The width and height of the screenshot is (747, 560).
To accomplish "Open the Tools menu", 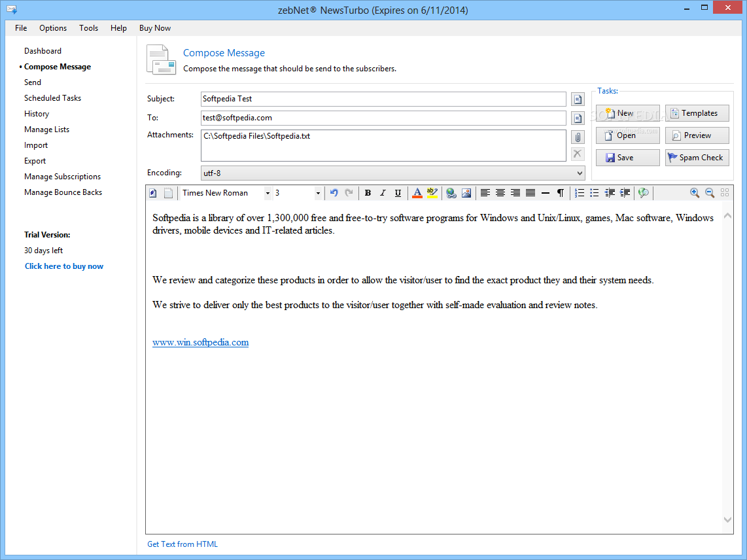I will 88,28.
